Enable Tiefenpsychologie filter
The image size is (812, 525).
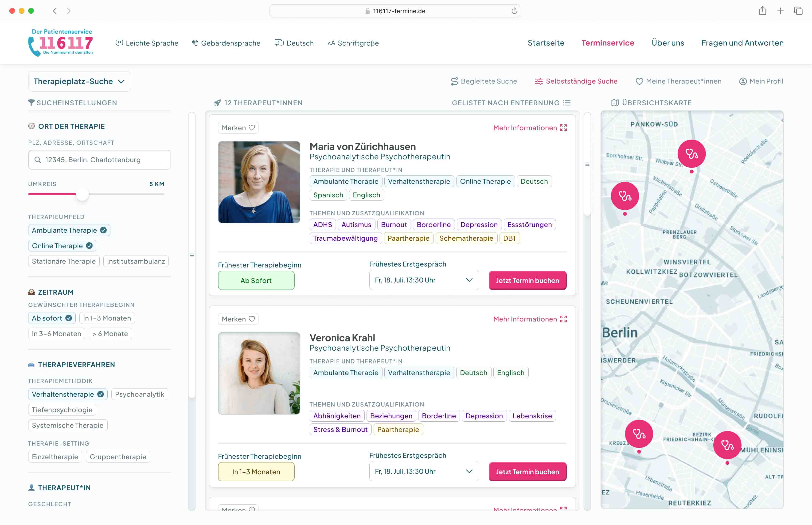click(x=62, y=410)
